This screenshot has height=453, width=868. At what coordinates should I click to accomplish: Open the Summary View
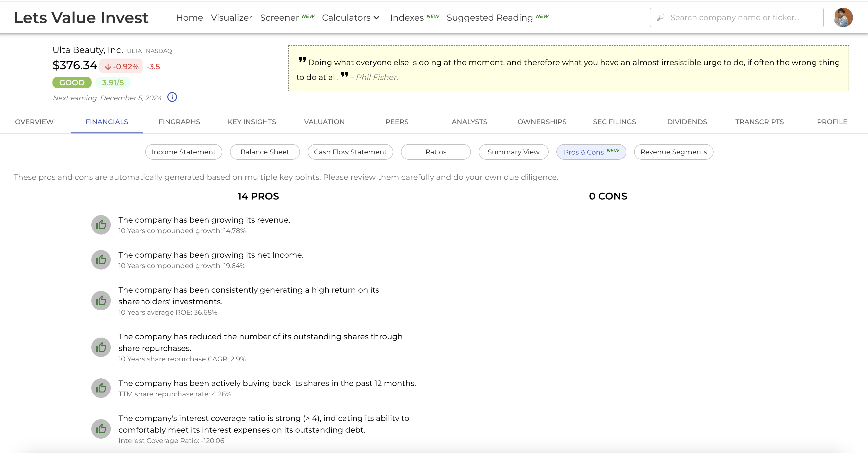(513, 152)
